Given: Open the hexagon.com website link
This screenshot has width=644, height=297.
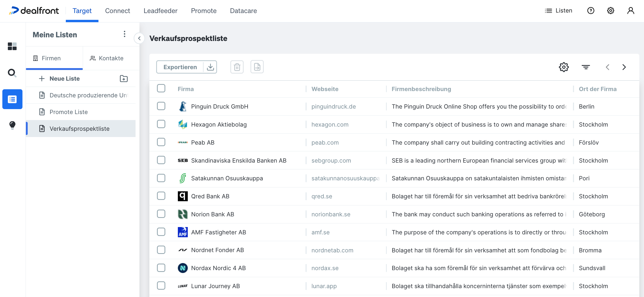Looking at the screenshot, I should (x=330, y=124).
